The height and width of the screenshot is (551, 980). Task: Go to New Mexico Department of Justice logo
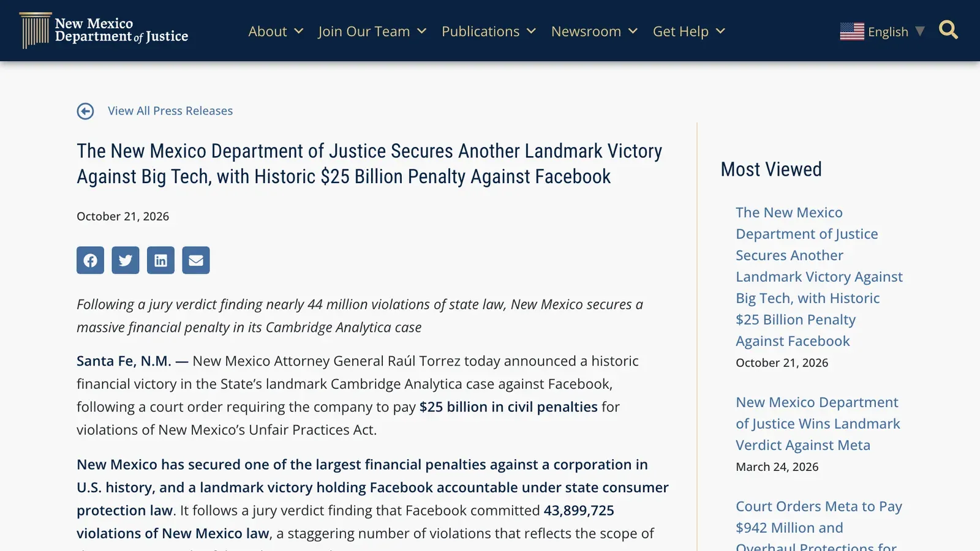(104, 31)
